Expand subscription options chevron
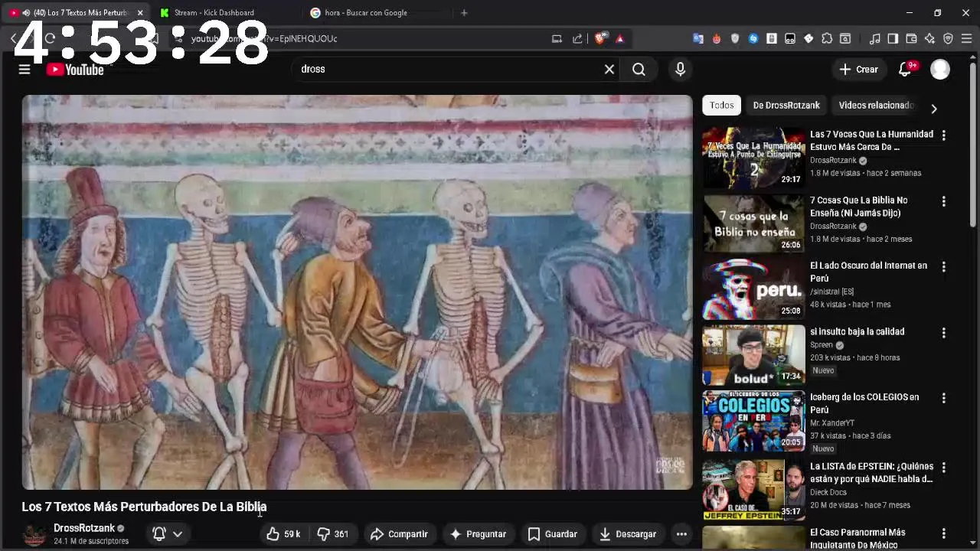This screenshot has width=980, height=551. [178, 534]
